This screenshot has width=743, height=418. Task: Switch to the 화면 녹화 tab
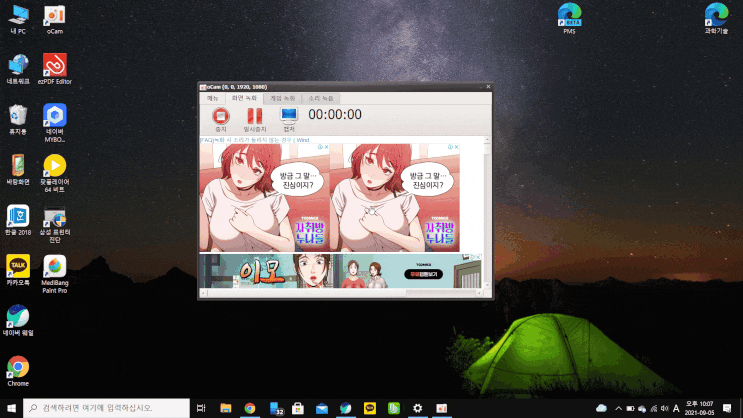(x=244, y=98)
